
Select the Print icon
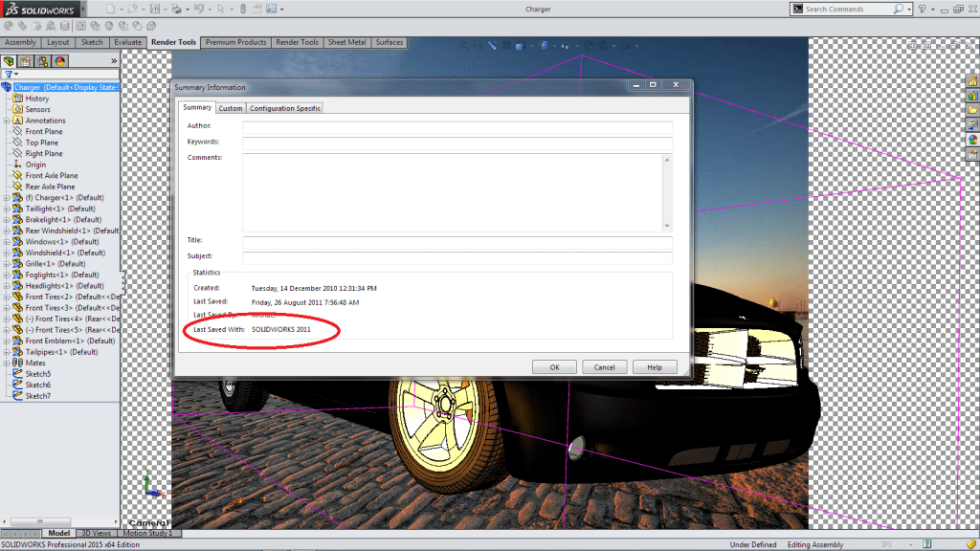[x=176, y=10]
